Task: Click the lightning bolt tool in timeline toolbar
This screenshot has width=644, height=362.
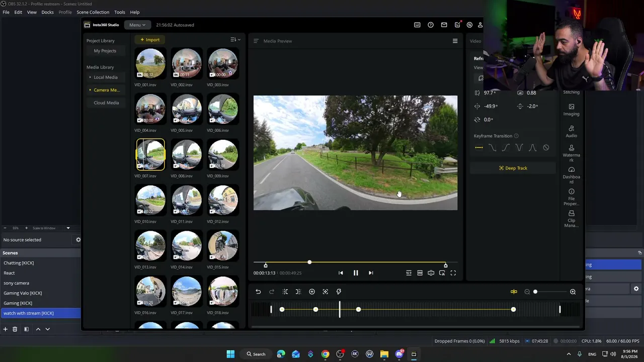Action: [339, 292]
